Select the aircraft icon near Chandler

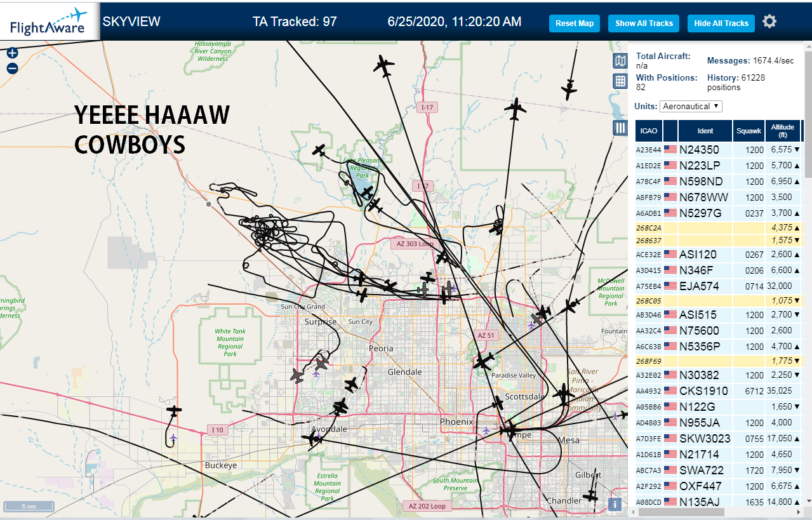coord(592,496)
